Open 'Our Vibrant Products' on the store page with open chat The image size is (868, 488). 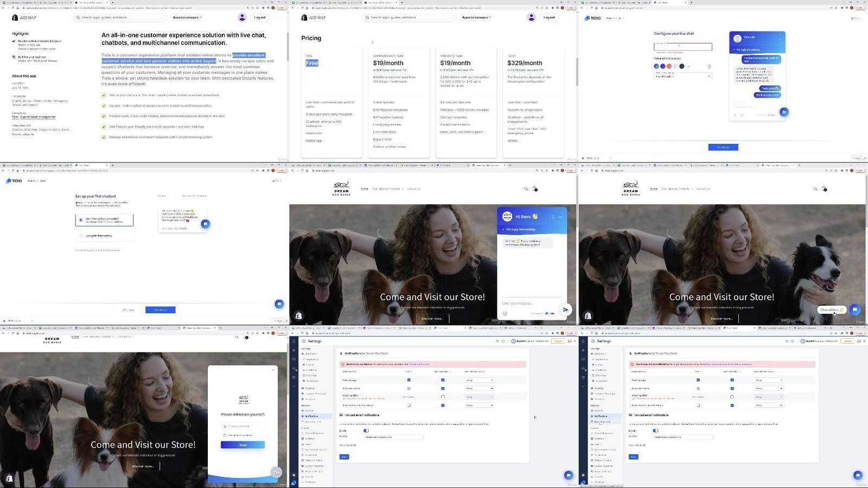pyautogui.click(x=388, y=189)
